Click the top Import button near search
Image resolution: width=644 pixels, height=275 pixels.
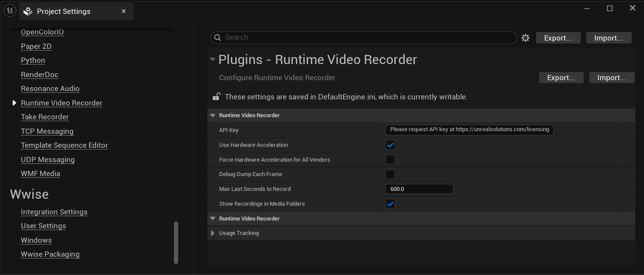coord(609,38)
